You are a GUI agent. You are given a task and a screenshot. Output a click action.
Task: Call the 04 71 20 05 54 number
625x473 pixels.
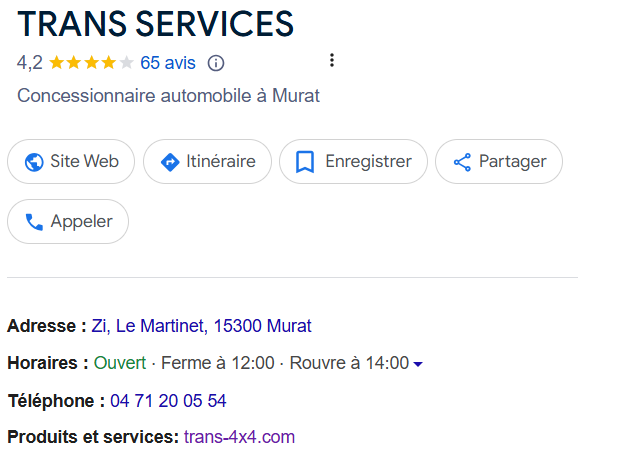(168, 401)
